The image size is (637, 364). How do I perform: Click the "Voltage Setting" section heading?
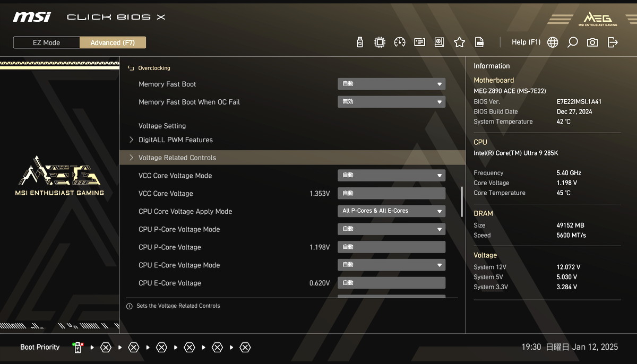pos(162,126)
